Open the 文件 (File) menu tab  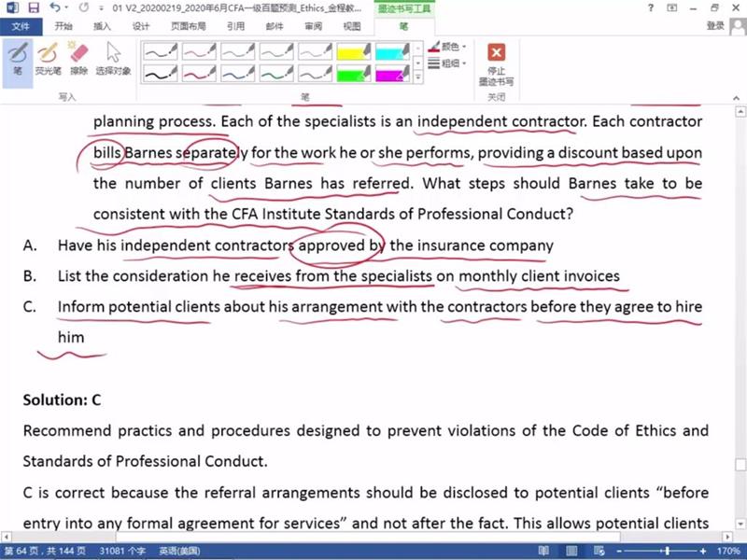click(21, 26)
